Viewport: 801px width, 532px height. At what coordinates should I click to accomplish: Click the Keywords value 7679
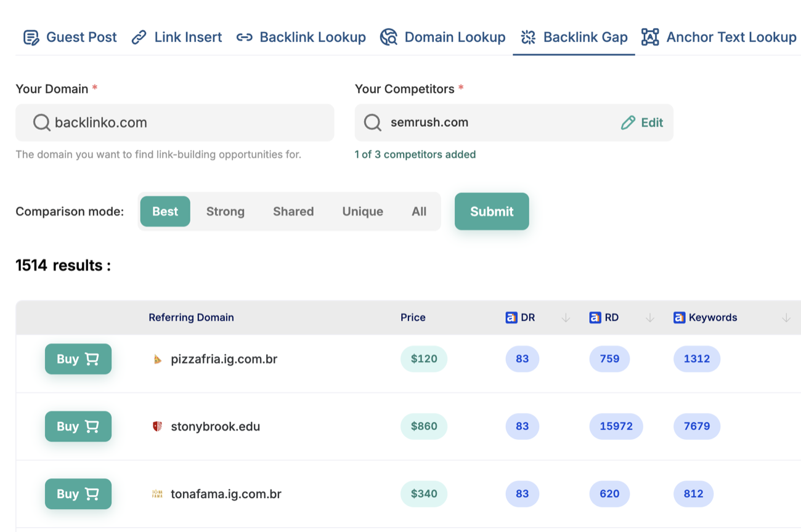click(x=697, y=426)
